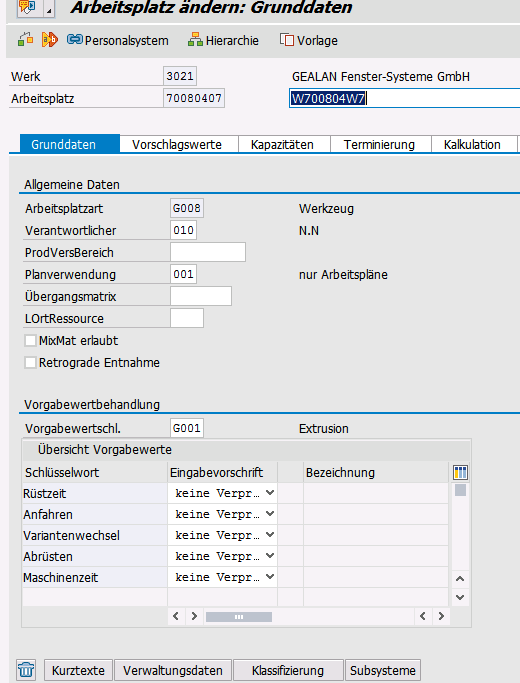Enable MixMat erlaubt checkbox
This screenshot has height=683, width=520.
30,341
